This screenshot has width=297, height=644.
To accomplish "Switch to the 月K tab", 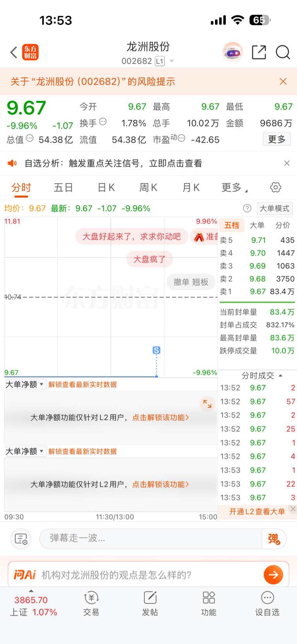I will coord(191,188).
